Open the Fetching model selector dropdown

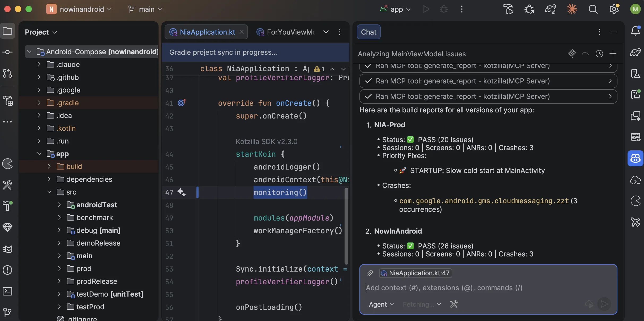[422, 304]
